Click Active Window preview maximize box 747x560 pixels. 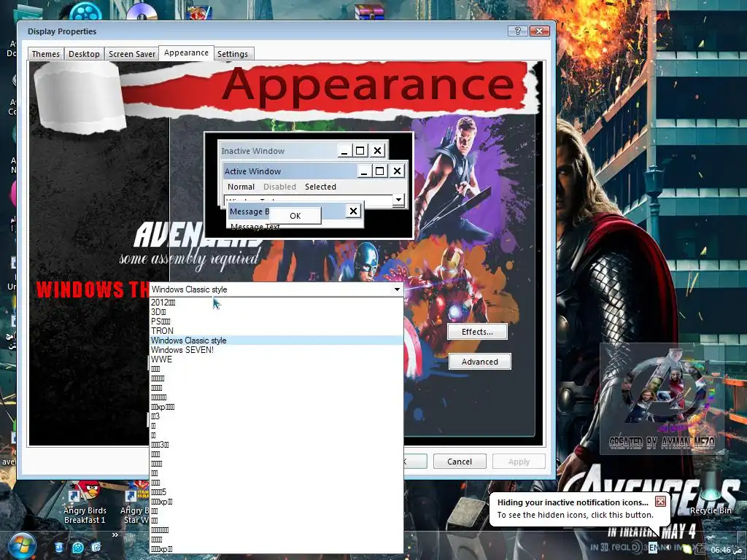click(x=379, y=171)
